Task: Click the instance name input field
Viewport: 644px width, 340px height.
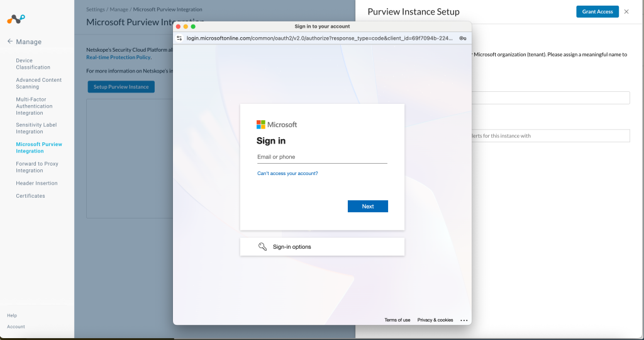Action: click(x=550, y=98)
